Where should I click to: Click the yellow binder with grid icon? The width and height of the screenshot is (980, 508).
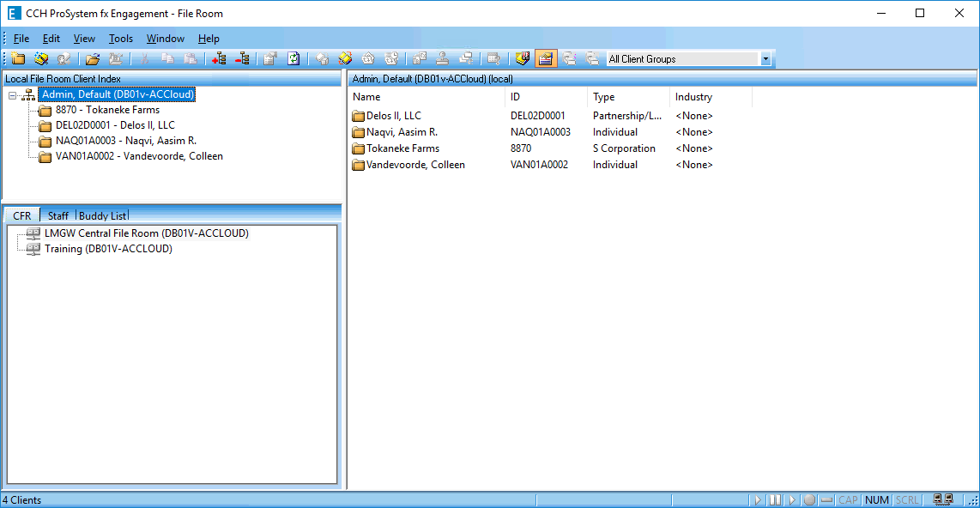point(523,58)
